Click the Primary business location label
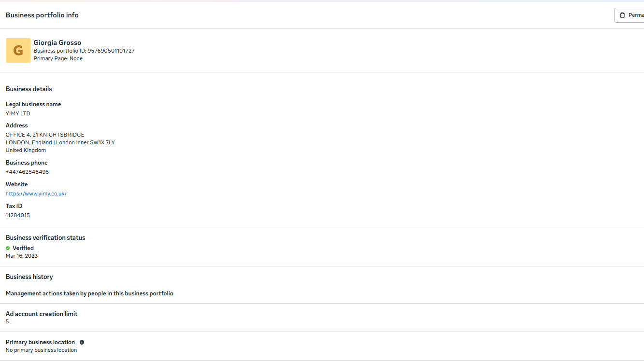 [x=41, y=342]
